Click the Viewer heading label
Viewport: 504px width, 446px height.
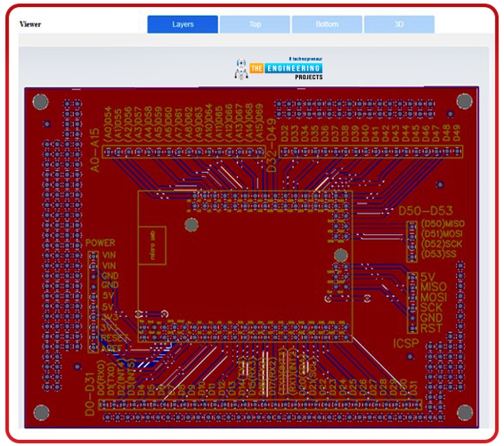tap(30, 24)
